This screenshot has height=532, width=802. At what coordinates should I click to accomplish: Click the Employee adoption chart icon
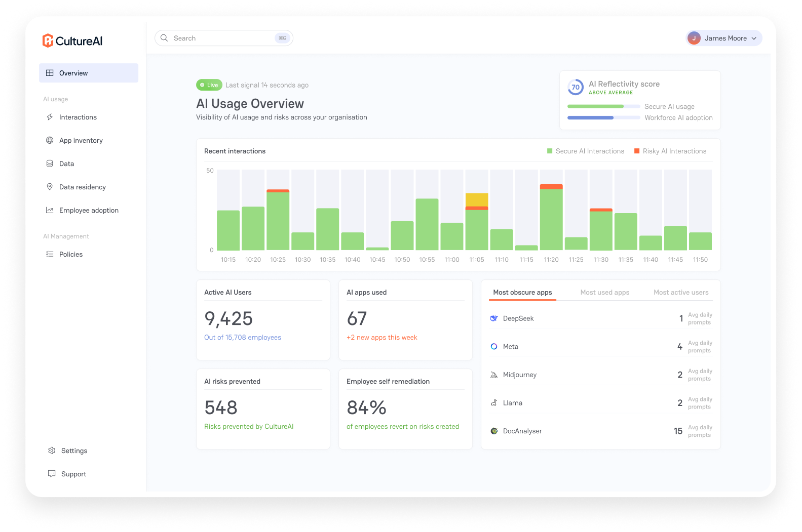pos(50,210)
